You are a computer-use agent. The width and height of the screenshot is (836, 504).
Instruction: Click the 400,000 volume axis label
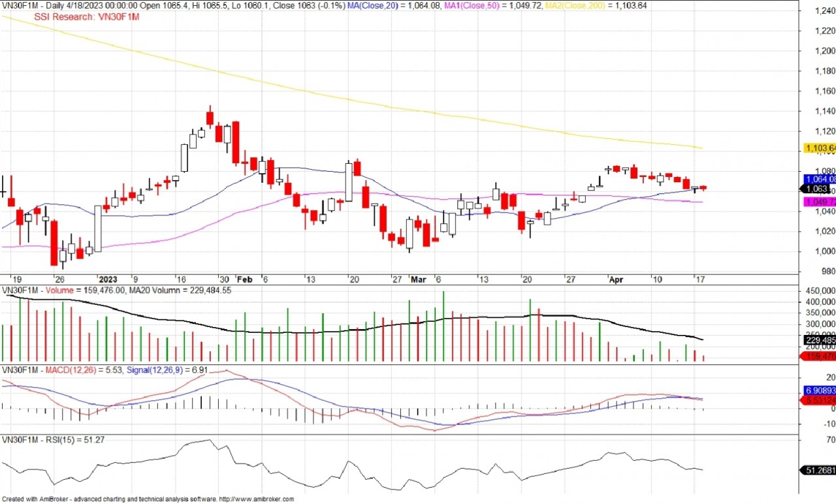coord(821,302)
